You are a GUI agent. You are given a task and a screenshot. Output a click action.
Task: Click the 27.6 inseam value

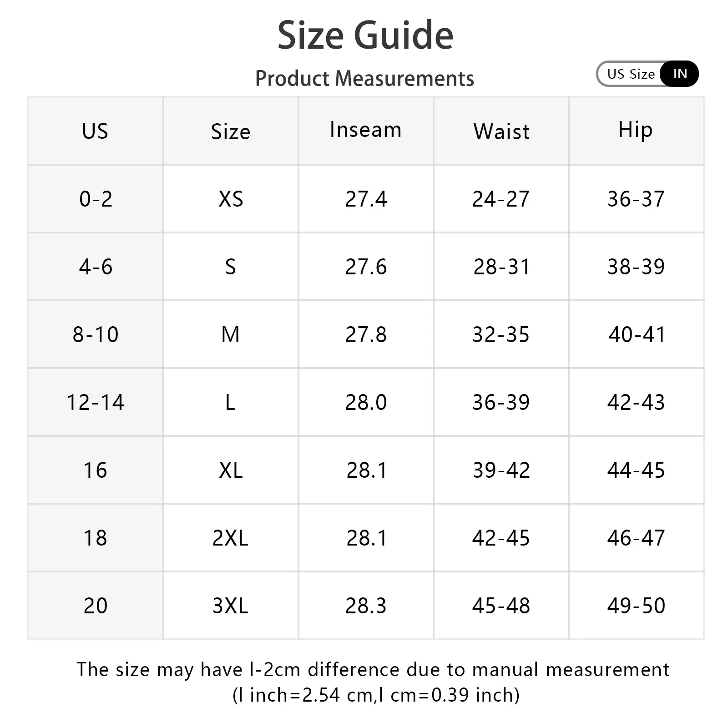(366, 267)
